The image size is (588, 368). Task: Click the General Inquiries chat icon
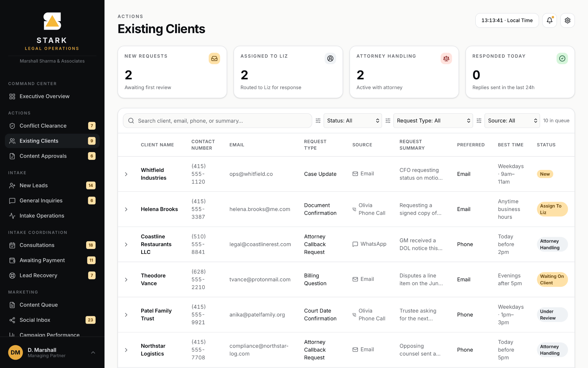point(12,201)
